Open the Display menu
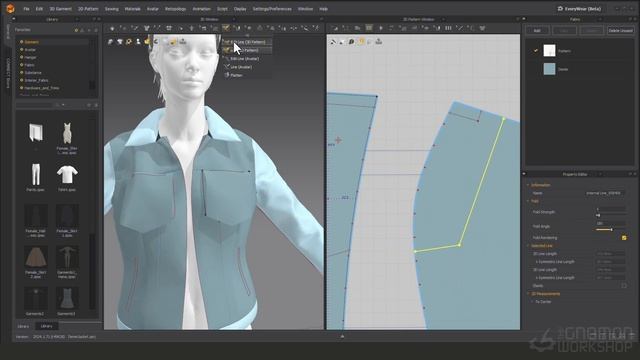Screen dimensions: 640x360 (x=240, y=9)
